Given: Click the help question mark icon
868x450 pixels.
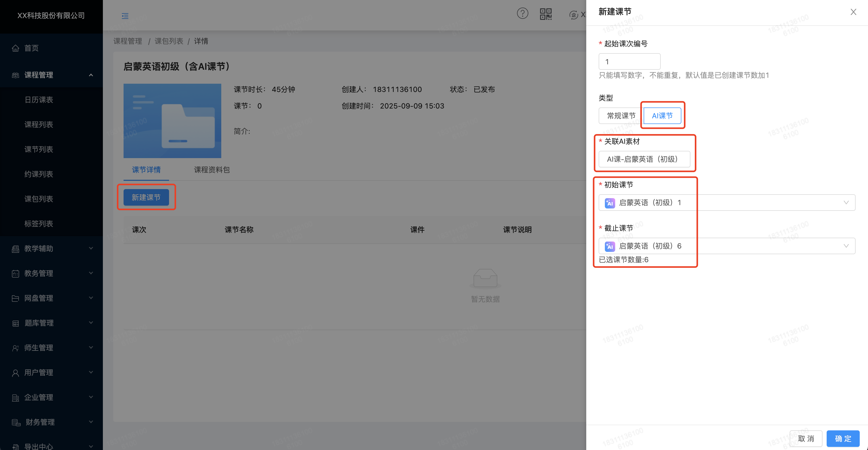Looking at the screenshot, I should [x=522, y=14].
